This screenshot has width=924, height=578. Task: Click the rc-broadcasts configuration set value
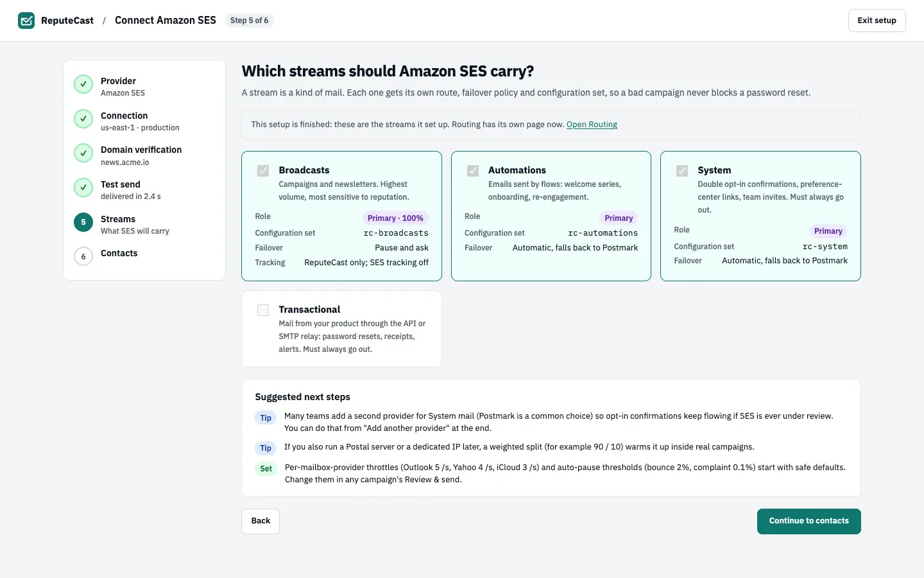[x=396, y=233]
